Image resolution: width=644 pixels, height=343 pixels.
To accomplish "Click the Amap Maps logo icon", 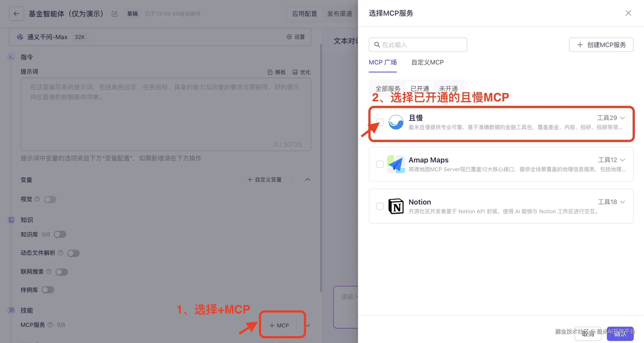I will (x=396, y=164).
